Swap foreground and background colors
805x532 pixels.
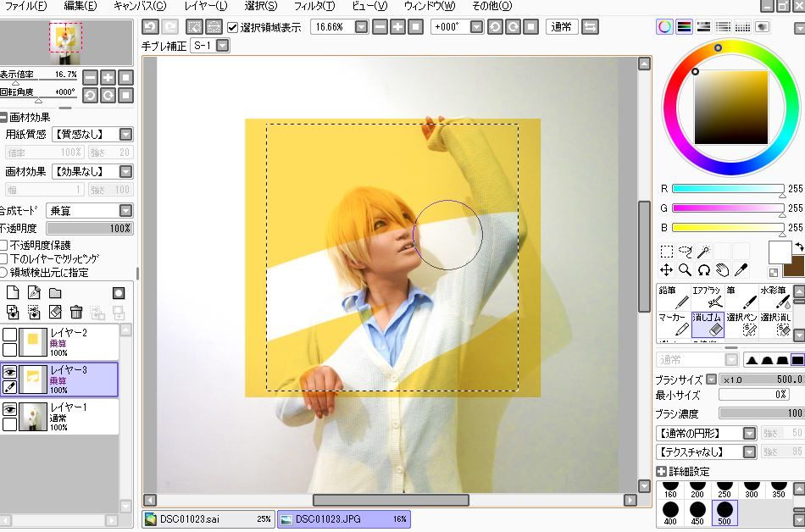pos(799,247)
